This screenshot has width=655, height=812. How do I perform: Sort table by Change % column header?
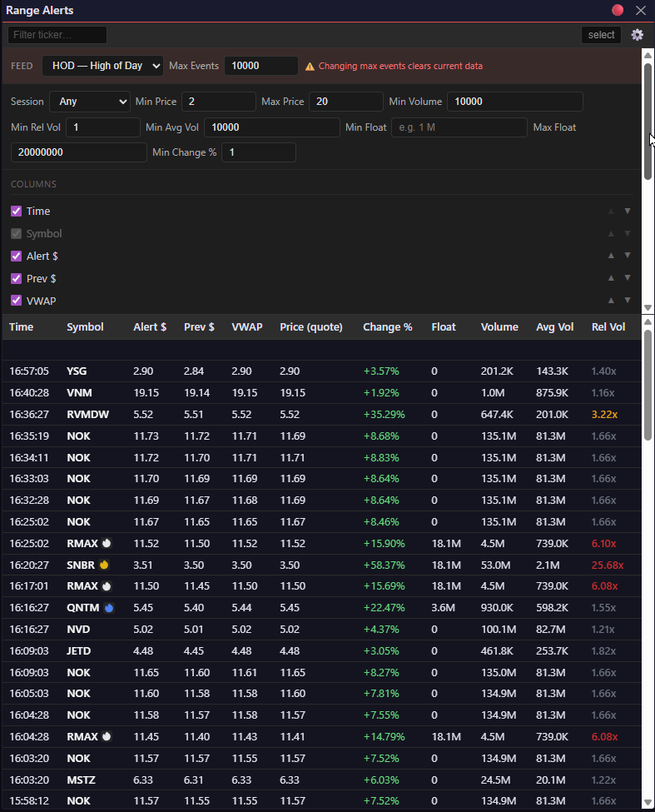(387, 327)
